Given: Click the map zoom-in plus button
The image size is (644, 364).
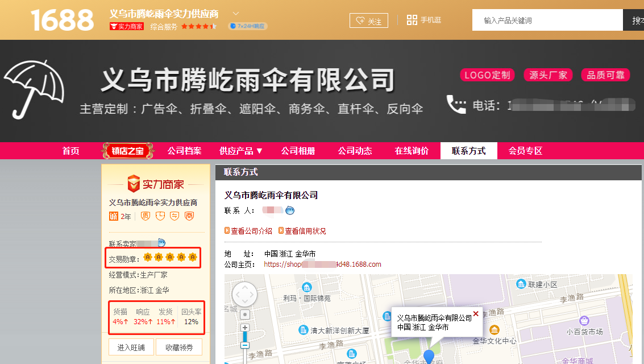Looking at the screenshot, I should click(245, 328).
